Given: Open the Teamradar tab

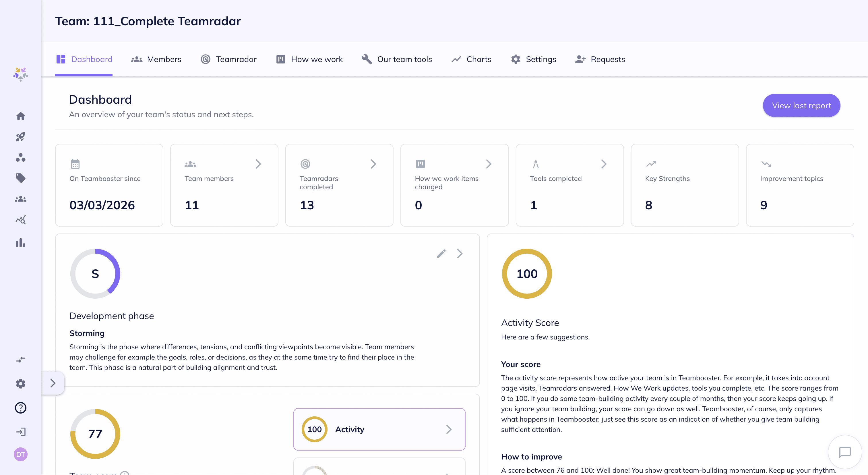Looking at the screenshot, I should point(228,59).
